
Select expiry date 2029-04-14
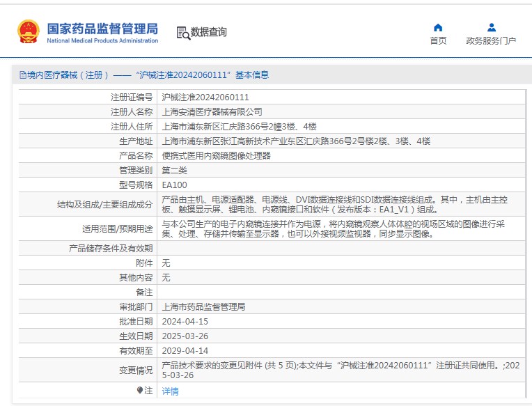pyautogui.click(x=185, y=351)
